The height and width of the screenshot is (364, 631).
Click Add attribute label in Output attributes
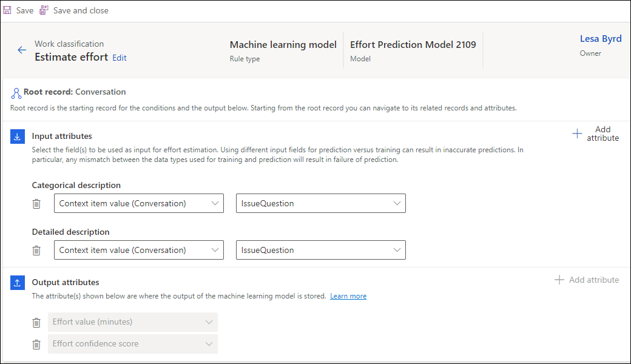click(594, 280)
